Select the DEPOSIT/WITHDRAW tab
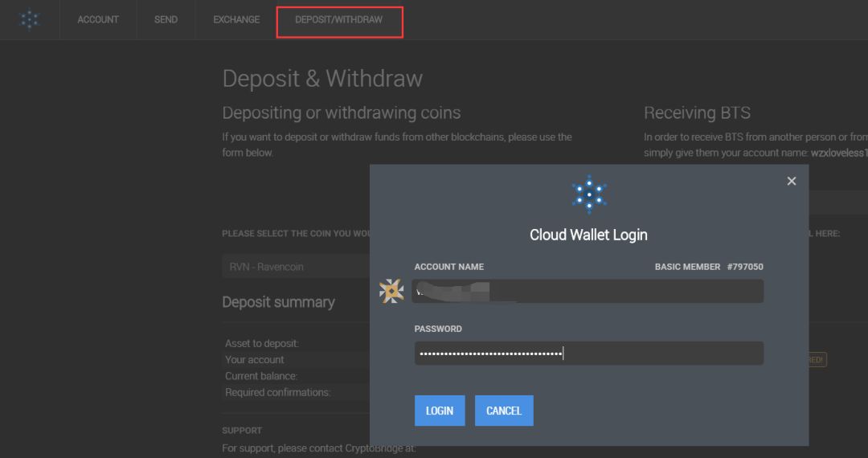 point(339,19)
